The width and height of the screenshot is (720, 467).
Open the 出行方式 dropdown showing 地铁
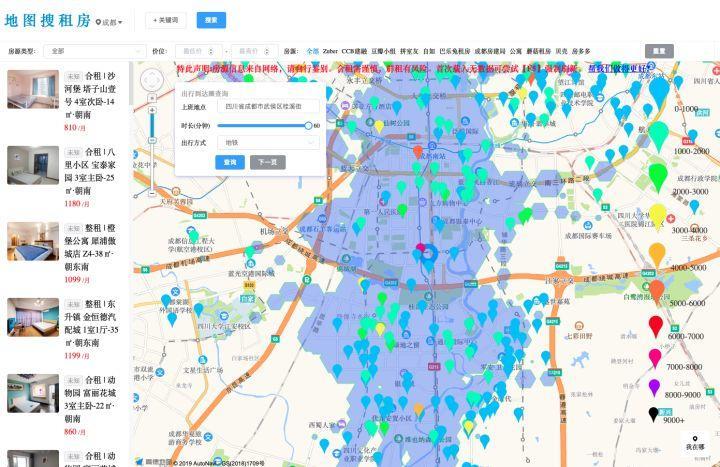point(268,143)
